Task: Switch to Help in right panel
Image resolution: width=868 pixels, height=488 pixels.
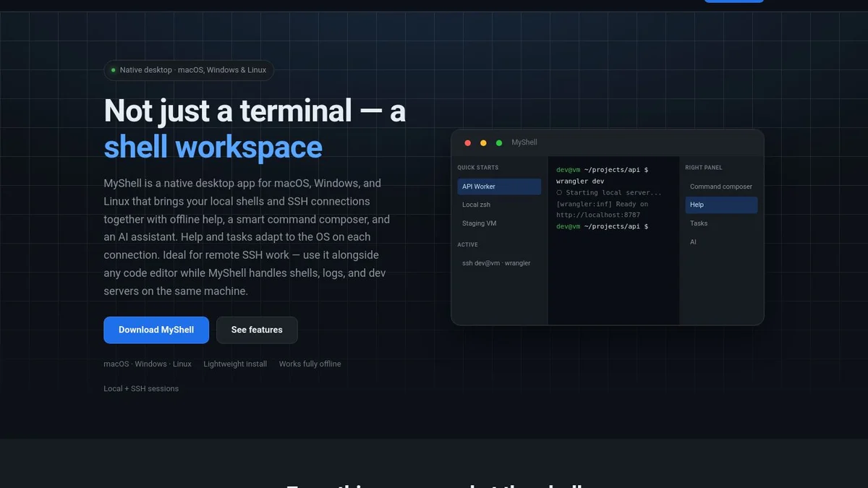Action: click(721, 205)
